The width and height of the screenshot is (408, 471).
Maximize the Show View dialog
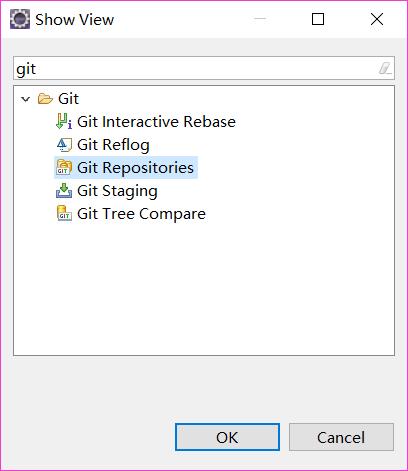[318, 19]
